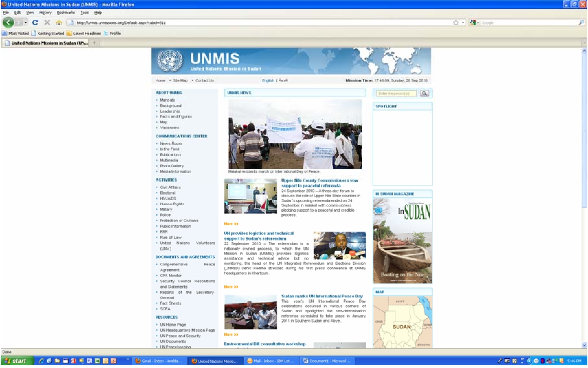Viewport: 588px width, 368px height.
Task: Open the Tools menu
Action: click(85, 13)
